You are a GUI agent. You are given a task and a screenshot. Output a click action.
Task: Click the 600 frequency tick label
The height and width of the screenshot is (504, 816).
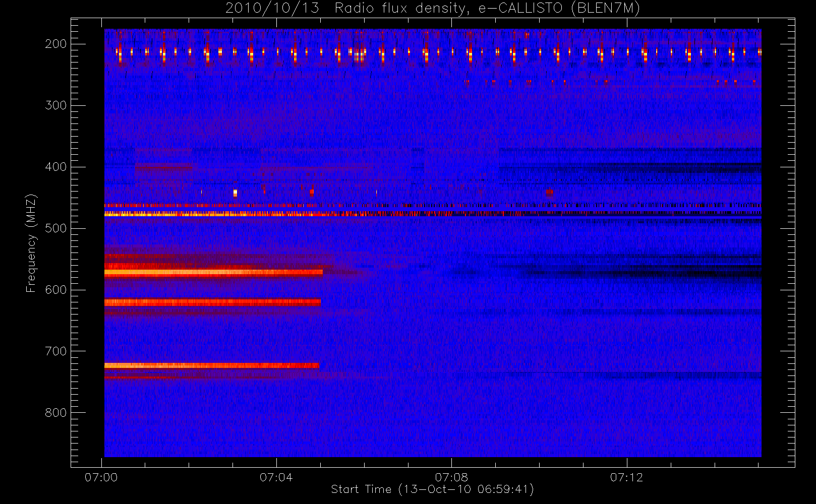click(55, 290)
